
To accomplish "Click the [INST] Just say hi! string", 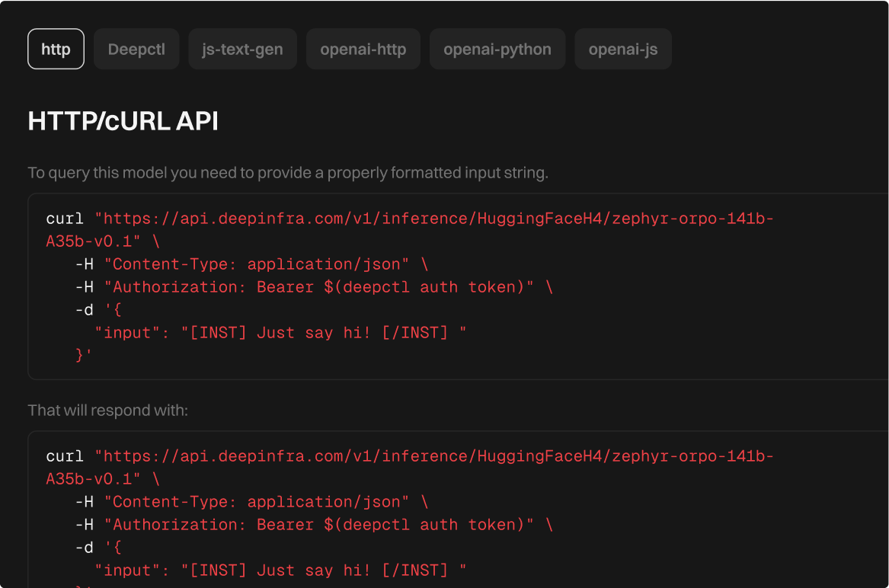I will click(x=320, y=332).
